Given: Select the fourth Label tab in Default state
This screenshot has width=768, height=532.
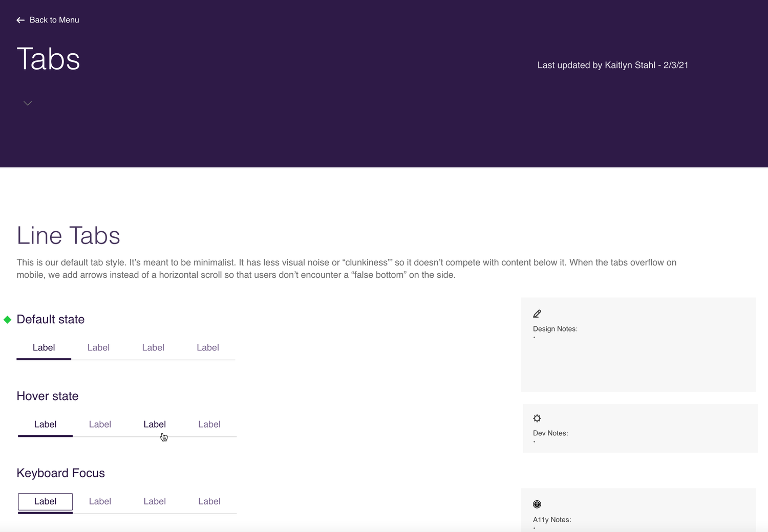Looking at the screenshot, I should [208, 348].
